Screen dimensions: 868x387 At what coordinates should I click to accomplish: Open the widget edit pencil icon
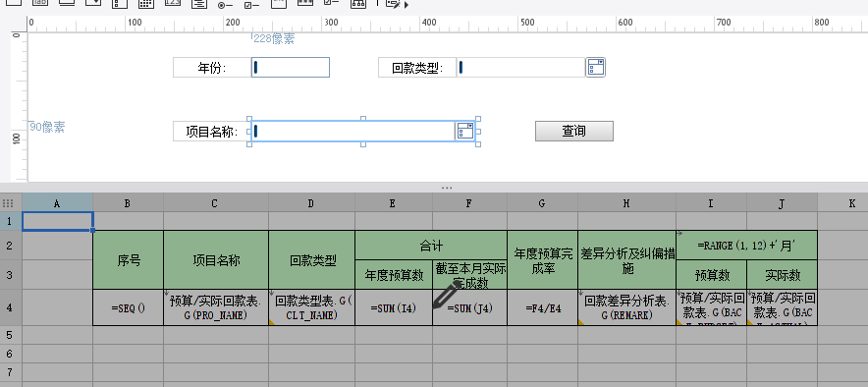(x=393, y=4)
